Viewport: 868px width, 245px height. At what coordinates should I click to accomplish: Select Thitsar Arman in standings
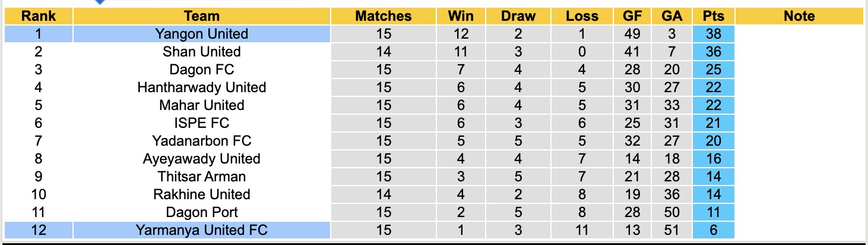pos(201,177)
